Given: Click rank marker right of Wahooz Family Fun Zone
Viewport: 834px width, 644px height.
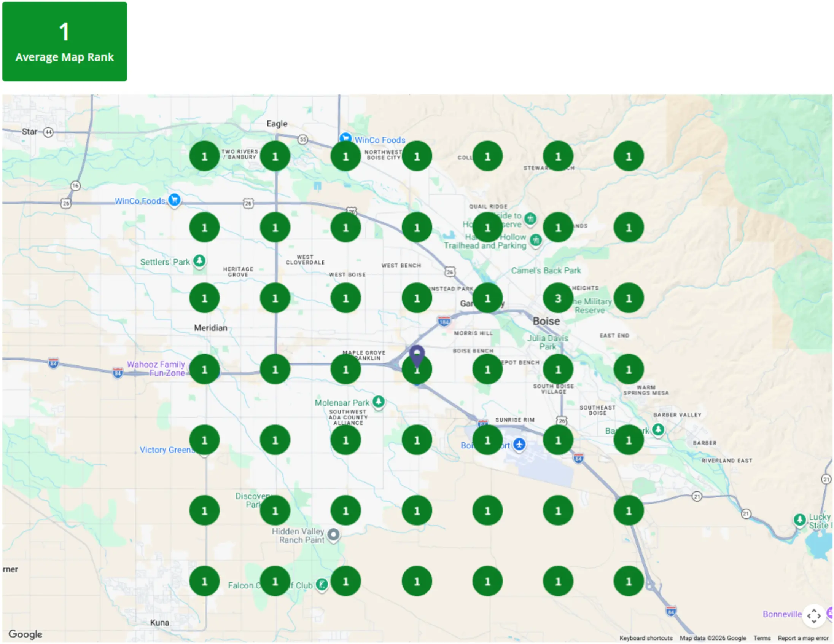Looking at the screenshot, I should [x=204, y=369].
